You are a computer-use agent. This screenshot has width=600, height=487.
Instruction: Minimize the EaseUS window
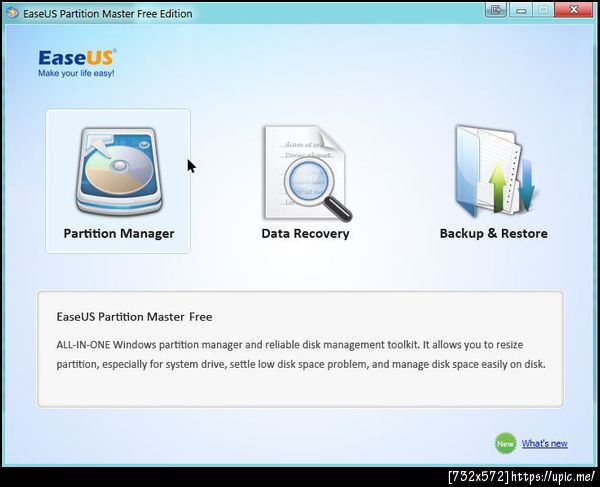(x=521, y=10)
